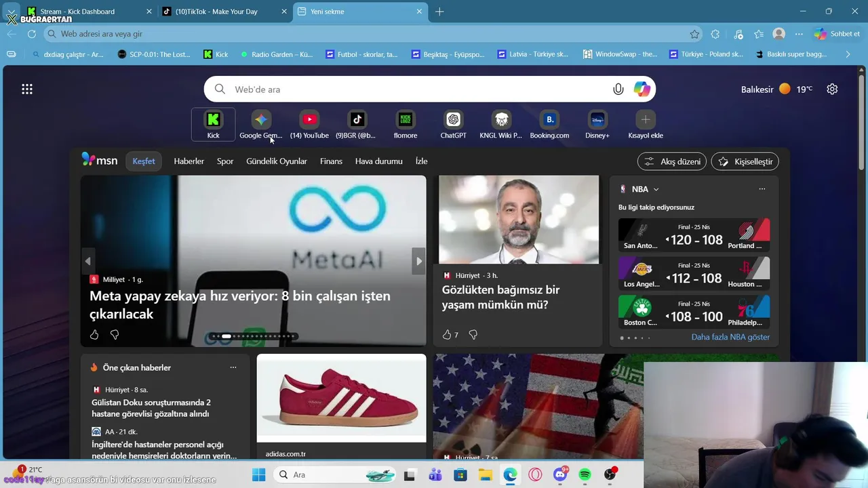
Task: Click the page refresh icon
Action: 31,34
